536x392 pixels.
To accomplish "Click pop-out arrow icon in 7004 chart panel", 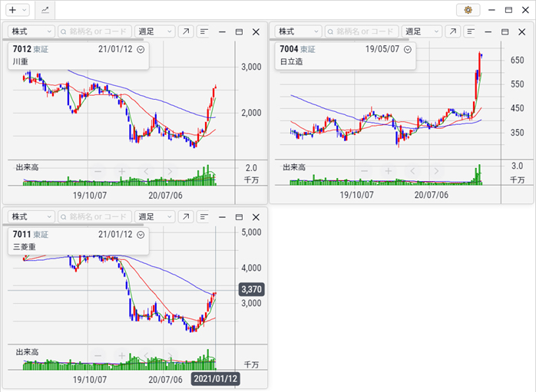I will point(453,31).
